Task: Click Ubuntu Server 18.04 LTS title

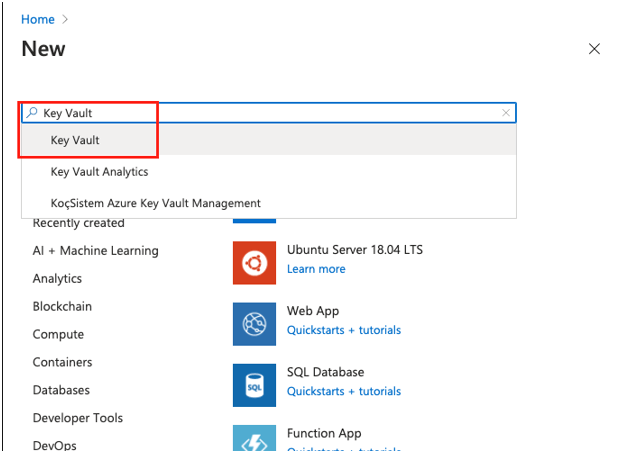Action: (355, 250)
